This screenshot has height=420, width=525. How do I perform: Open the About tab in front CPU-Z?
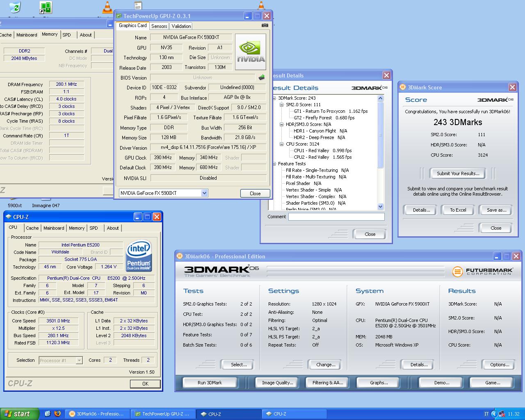click(x=113, y=228)
